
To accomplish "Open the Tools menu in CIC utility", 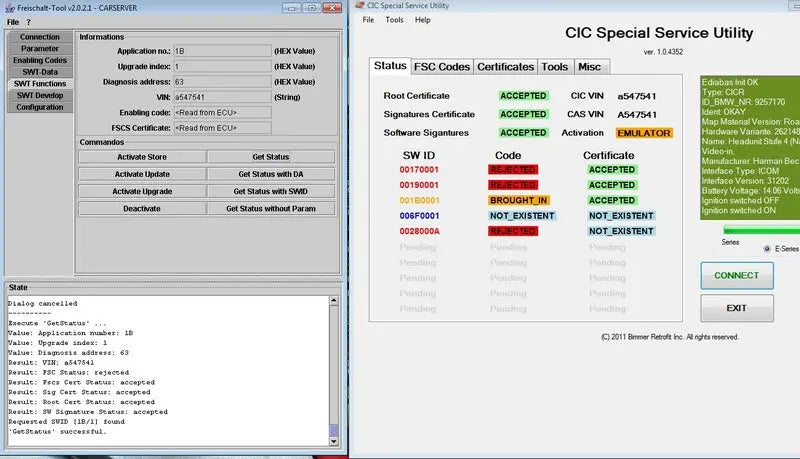I will pos(395,19).
